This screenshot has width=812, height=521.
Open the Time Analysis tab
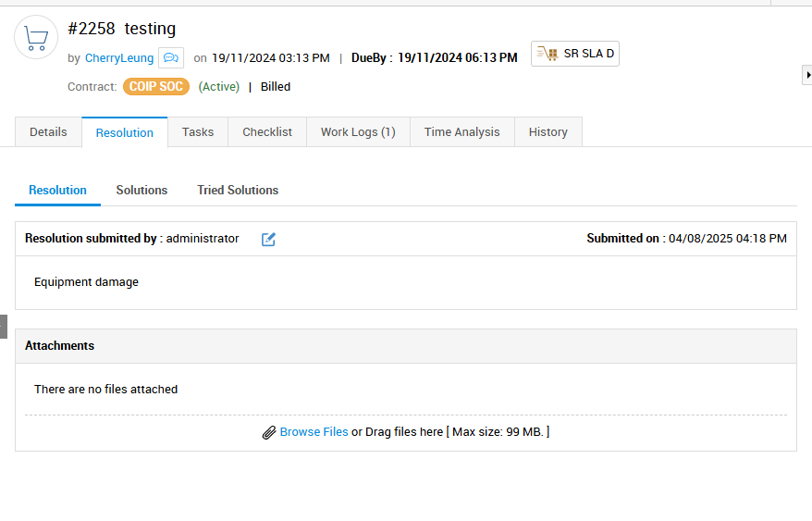click(461, 132)
